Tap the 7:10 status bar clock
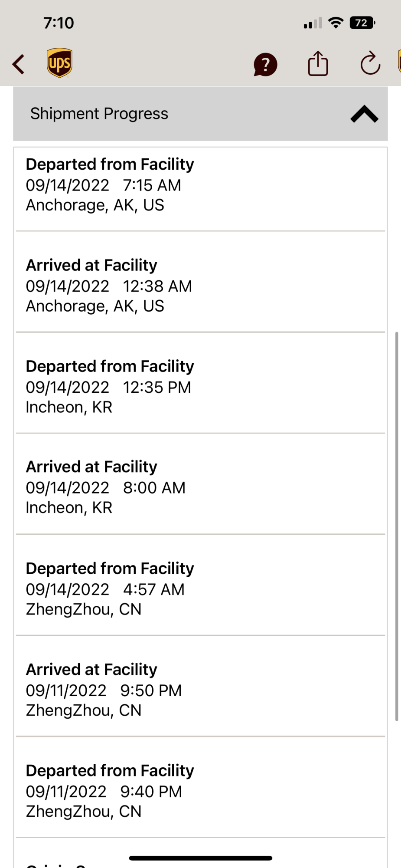The width and height of the screenshot is (401, 868). 59,23
